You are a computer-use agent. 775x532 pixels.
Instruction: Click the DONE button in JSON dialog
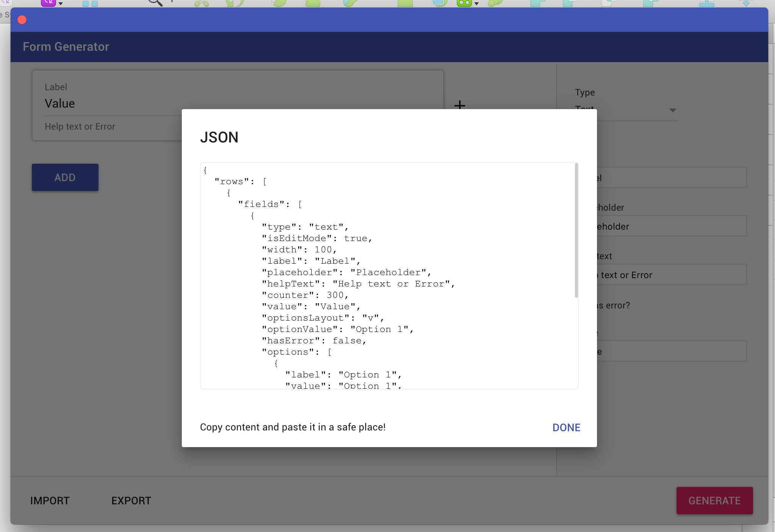566,427
